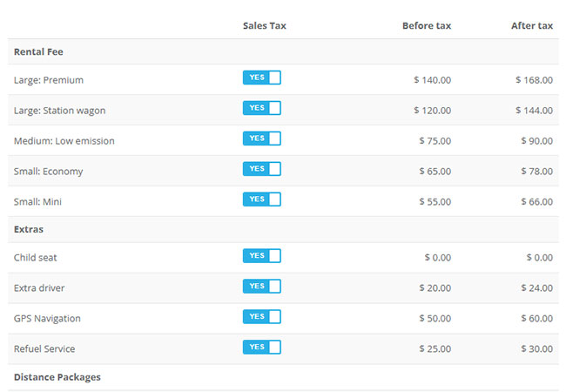The image size is (566, 392).
Task: Select the Distance Packages section heading
Action: [x=57, y=377]
